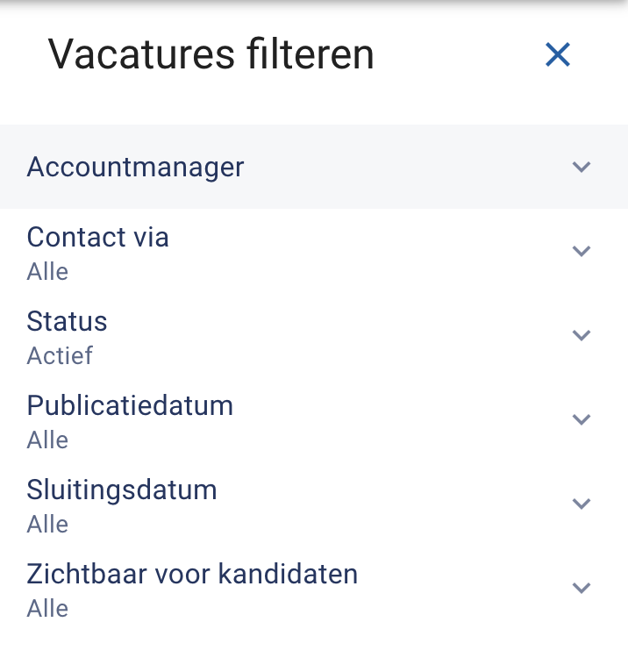Click the Vacatures filteren heading
This screenshot has width=628, height=672.
point(211,54)
